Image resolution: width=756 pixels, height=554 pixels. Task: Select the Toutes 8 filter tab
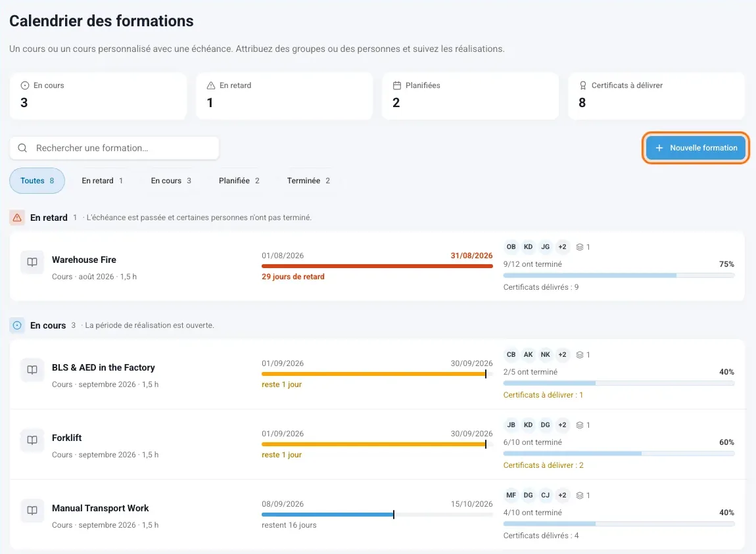coord(37,181)
